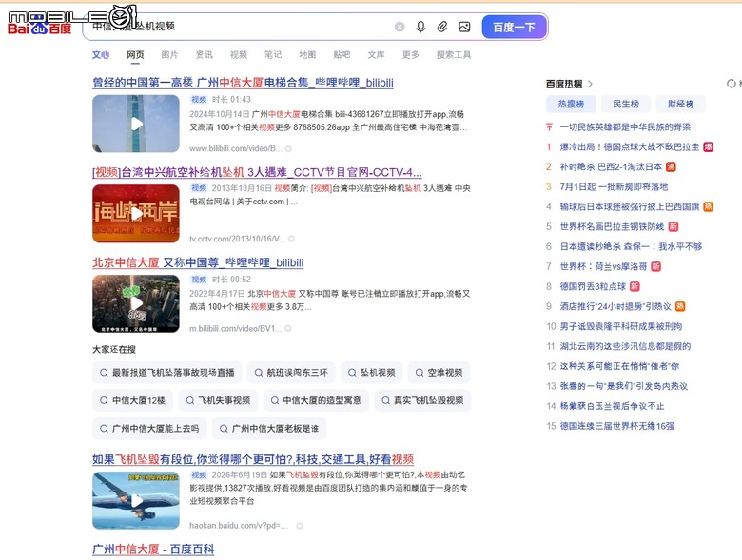The width and height of the screenshot is (742, 560).
Task: Open 曾经的中国第一高楼 bilibili result
Action: tap(243, 83)
